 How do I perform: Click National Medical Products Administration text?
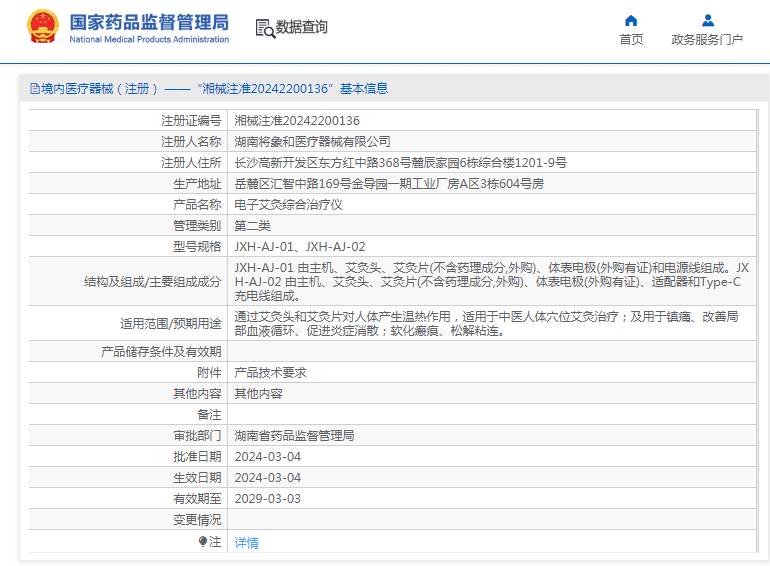[x=149, y=39]
